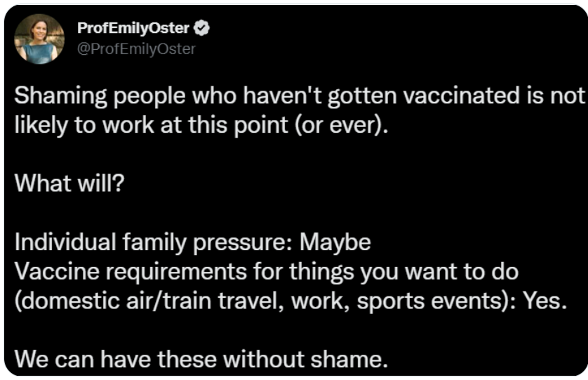Click the blue verified checkmark badge
Image resolution: width=588 pixels, height=380 pixels.
201,28
